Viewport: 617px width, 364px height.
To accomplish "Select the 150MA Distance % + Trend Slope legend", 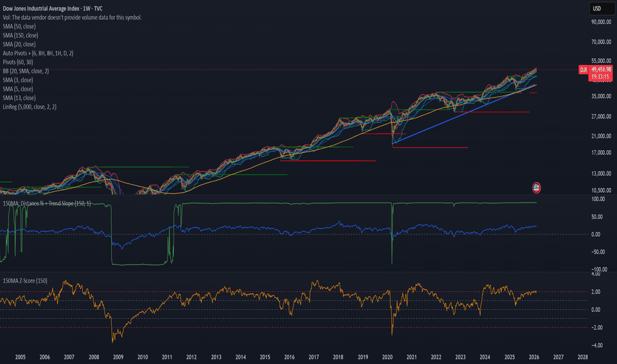I will tap(47, 203).
